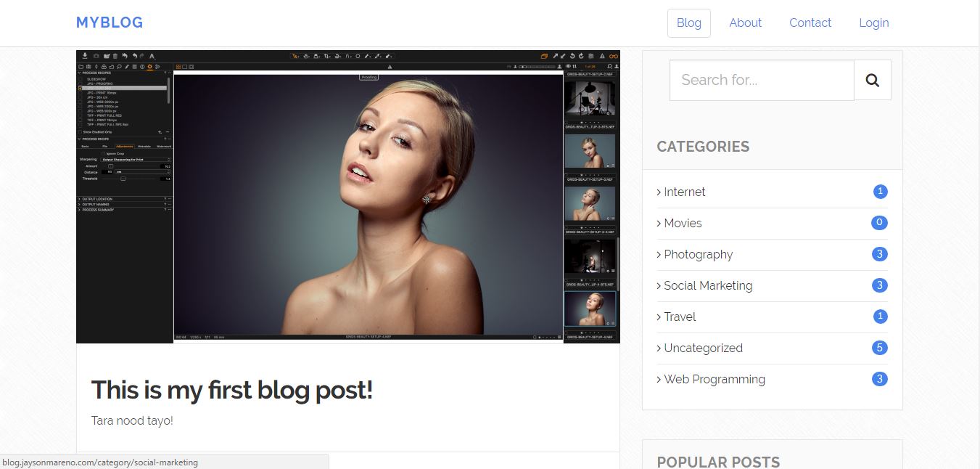This screenshot has height=469, width=980.
Task: Click the Login link
Action: coord(873,23)
